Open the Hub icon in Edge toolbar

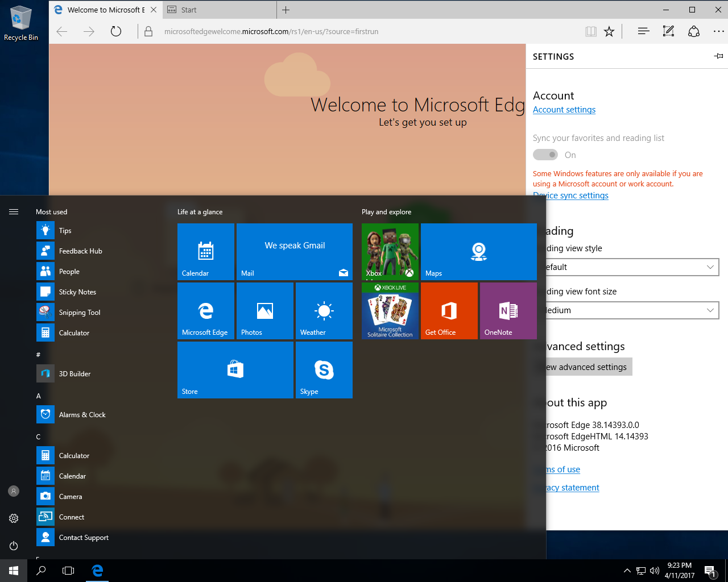pos(644,32)
